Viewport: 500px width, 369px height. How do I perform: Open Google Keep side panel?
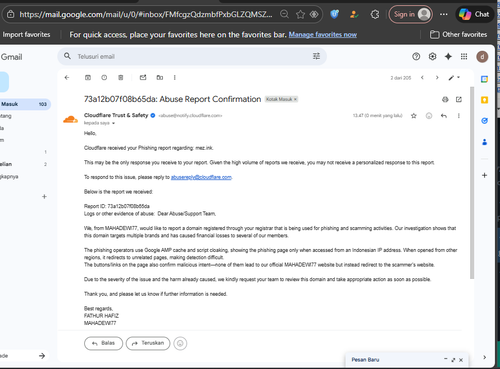484,100
